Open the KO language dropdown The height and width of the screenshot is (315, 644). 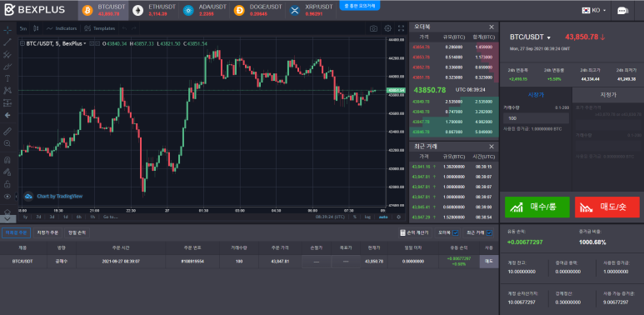point(594,11)
